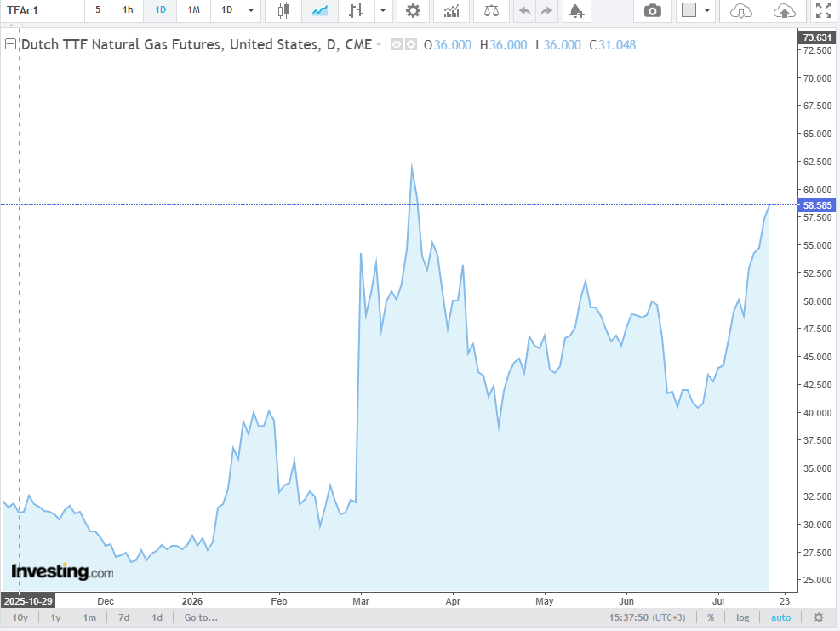The image size is (840, 631).
Task: Click the time 15:37:50 (UTC+3)
Action: click(x=647, y=617)
